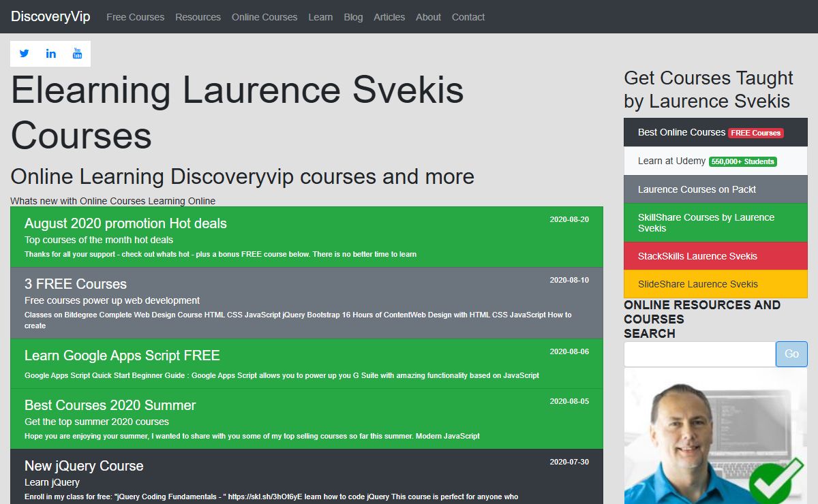Open Online Courses nav item

pos(264,17)
